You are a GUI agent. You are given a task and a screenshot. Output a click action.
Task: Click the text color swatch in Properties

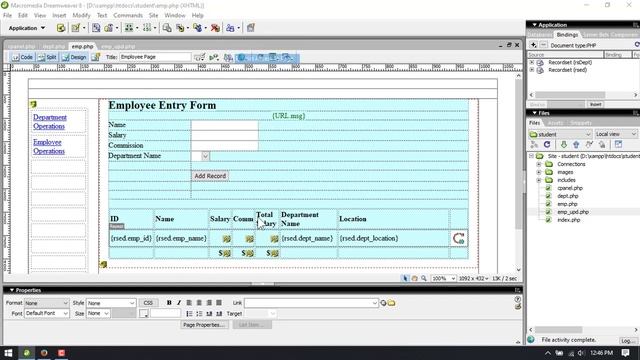(x=144, y=313)
